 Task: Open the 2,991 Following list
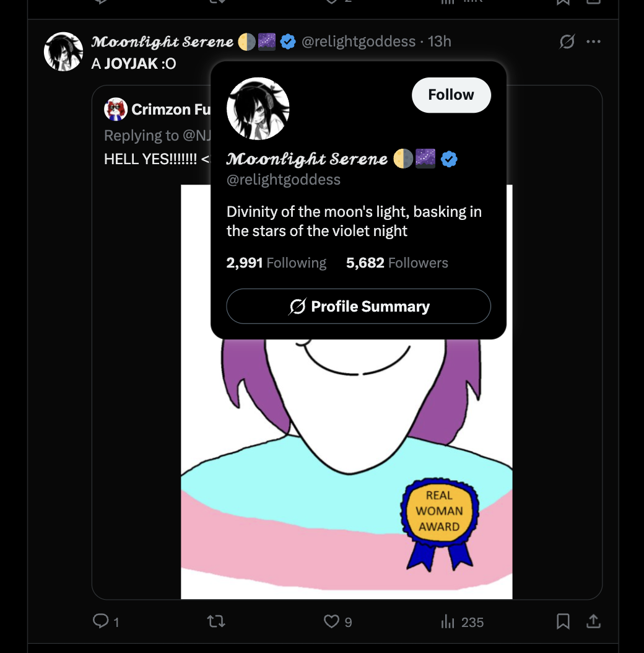(276, 263)
